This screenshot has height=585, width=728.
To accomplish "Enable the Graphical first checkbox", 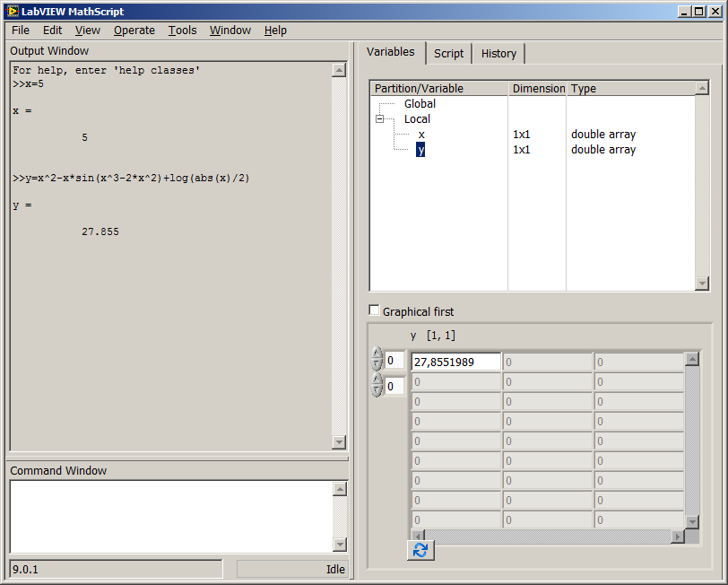I will pos(374,310).
